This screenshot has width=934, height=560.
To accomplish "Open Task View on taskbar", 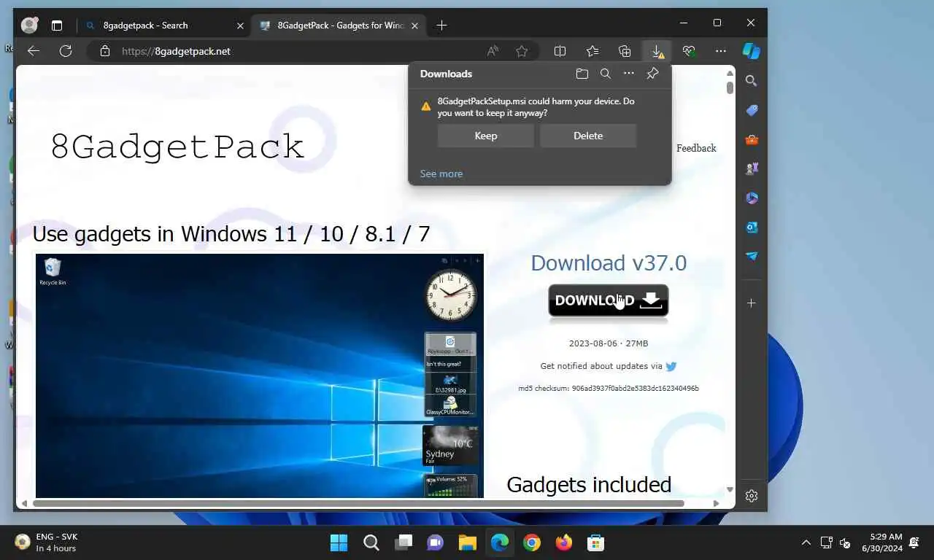I will pyautogui.click(x=403, y=542).
